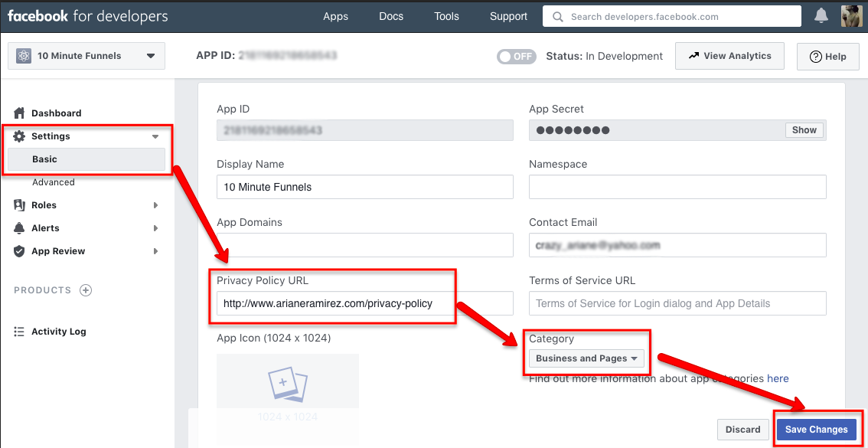
Task: Open app categories 'here' link
Action: (778, 379)
